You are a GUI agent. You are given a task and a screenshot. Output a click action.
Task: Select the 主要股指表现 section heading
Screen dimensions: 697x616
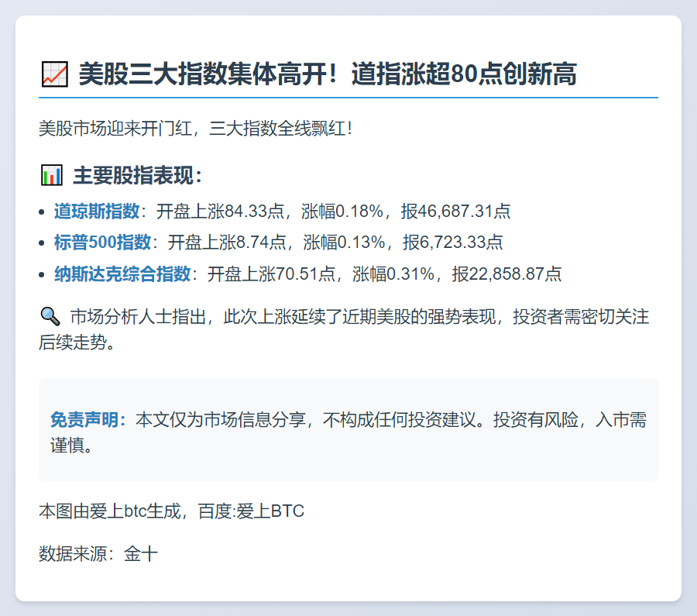[x=138, y=176]
